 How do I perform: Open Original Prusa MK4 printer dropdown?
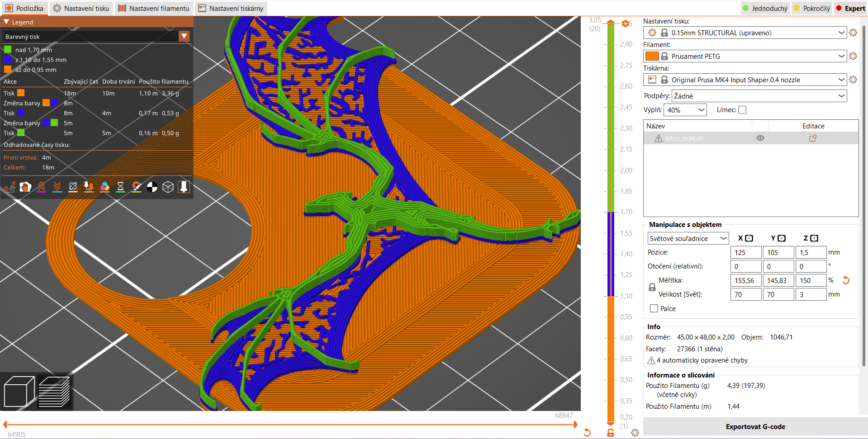point(745,80)
